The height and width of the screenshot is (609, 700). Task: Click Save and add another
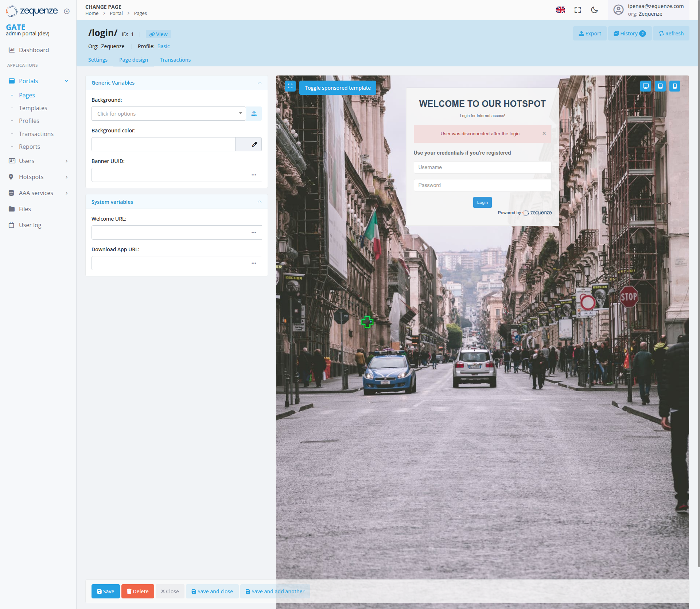point(275,591)
